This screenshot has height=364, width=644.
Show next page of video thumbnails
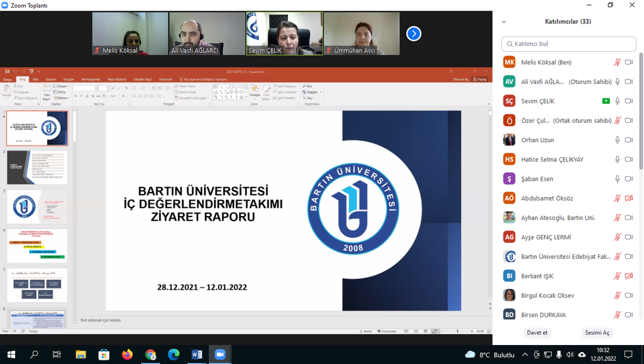[413, 33]
